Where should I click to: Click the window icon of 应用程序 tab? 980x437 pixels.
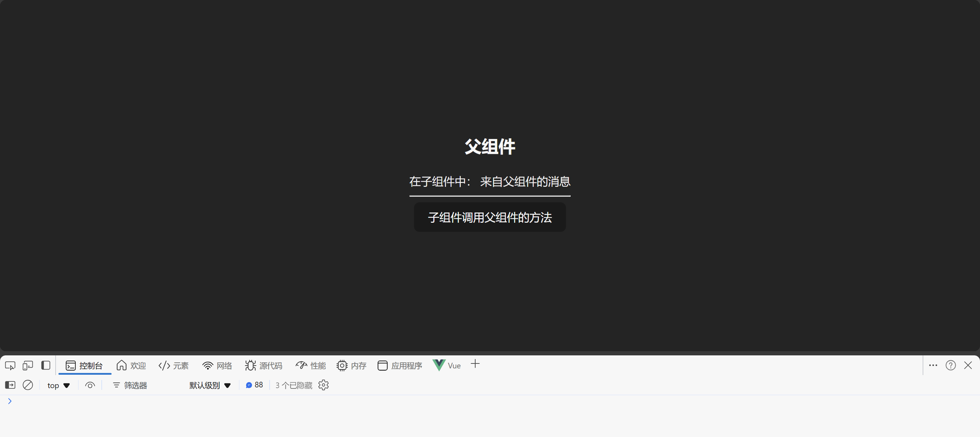382,366
